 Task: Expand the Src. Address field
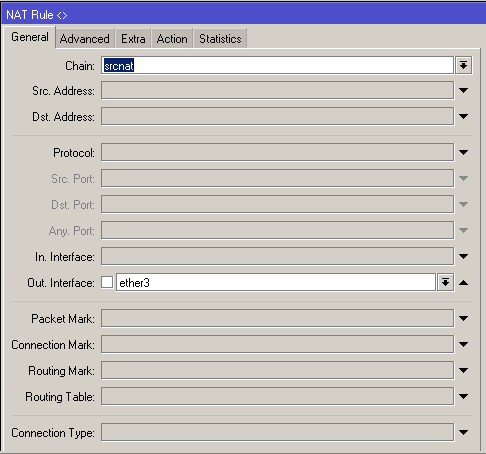point(463,90)
